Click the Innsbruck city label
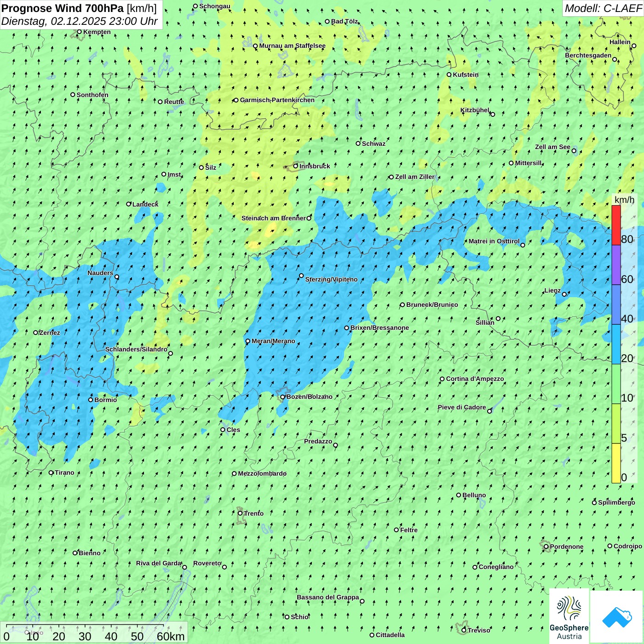Screen dimensions: 644x644 click(315, 166)
